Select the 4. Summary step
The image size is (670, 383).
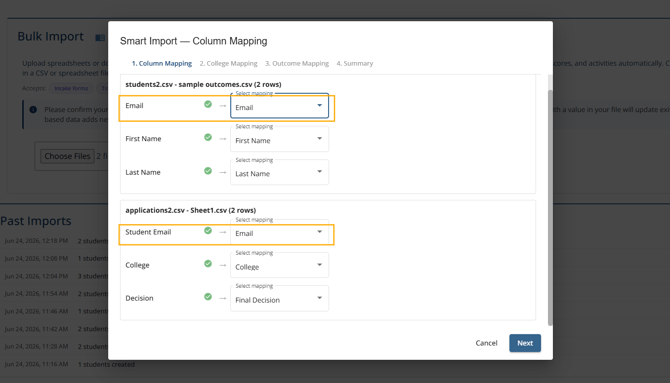tap(355, 63)
